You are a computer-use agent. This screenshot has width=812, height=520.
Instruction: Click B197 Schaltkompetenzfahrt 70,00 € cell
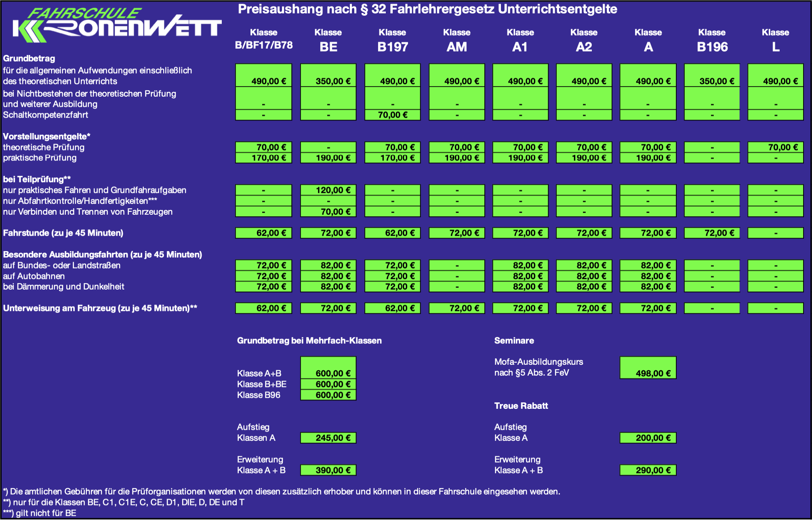392,115
